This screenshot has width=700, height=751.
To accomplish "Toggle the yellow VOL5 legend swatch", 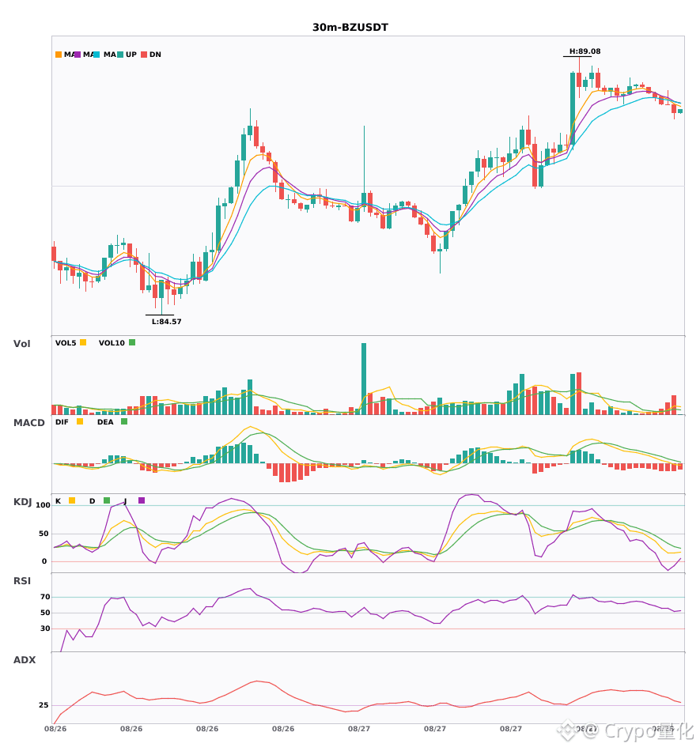I will [83, 342].
